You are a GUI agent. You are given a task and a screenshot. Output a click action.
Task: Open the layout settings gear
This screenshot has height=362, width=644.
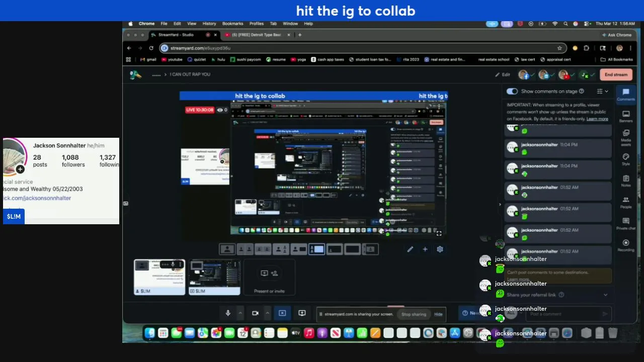tap(440, 249)
